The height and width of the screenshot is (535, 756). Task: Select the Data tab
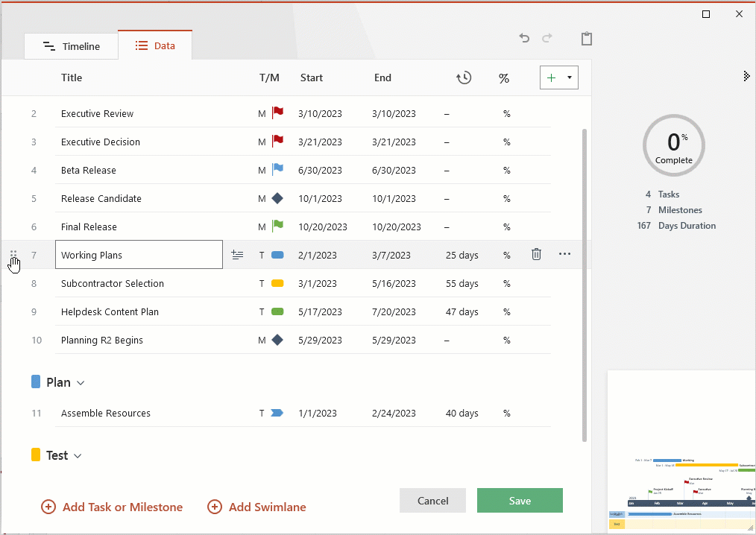(x=155, y=45)
